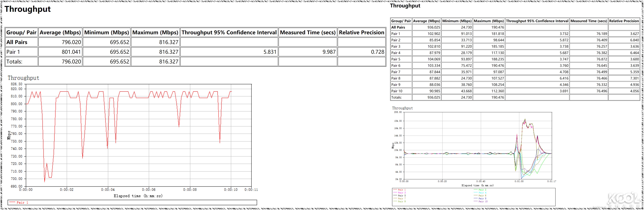Select the Measured Time (secs) header in right table
The image size is (644, 210).
pos(588,21)
